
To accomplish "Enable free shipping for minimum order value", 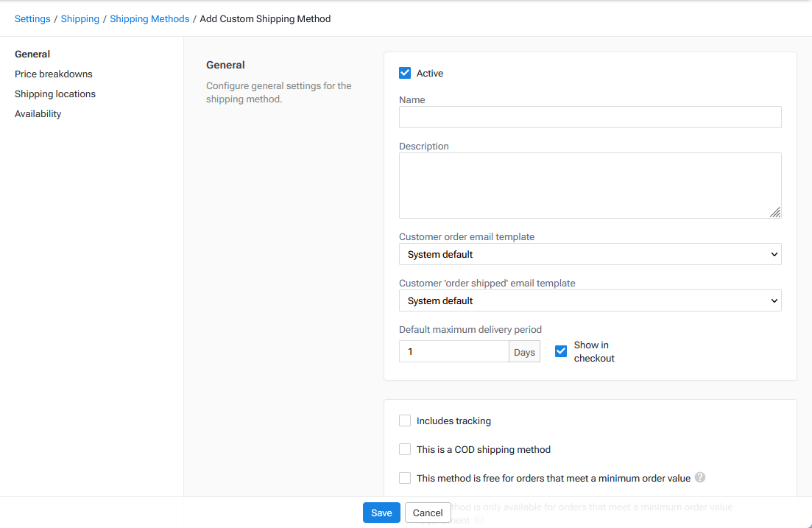I will pos(404,477).
